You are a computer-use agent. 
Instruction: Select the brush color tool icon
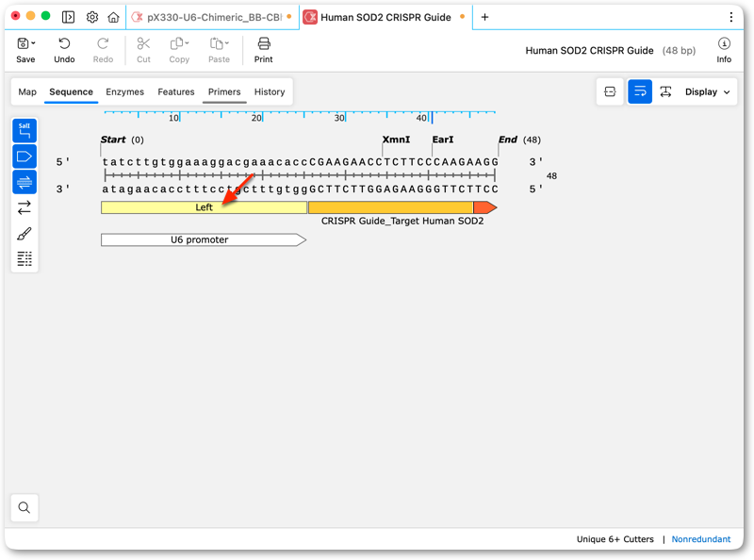pos(25,234)
